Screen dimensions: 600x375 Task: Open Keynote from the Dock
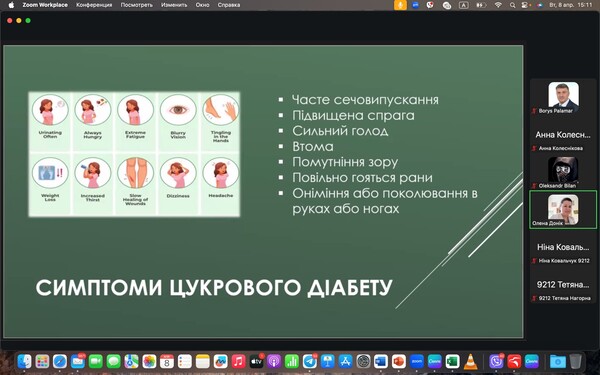[x=327, y=361]
